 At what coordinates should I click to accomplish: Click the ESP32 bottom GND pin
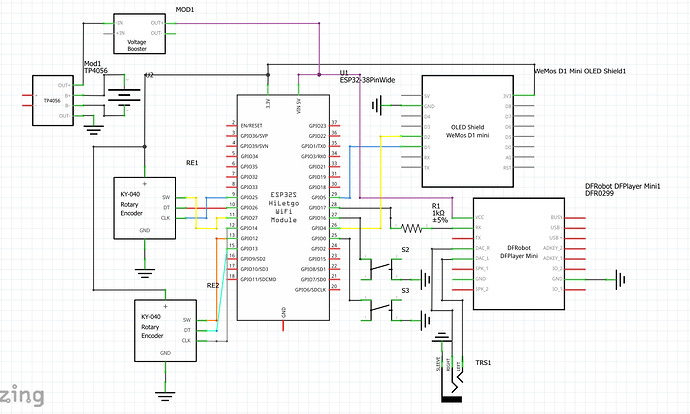click(x=283, y=326)
